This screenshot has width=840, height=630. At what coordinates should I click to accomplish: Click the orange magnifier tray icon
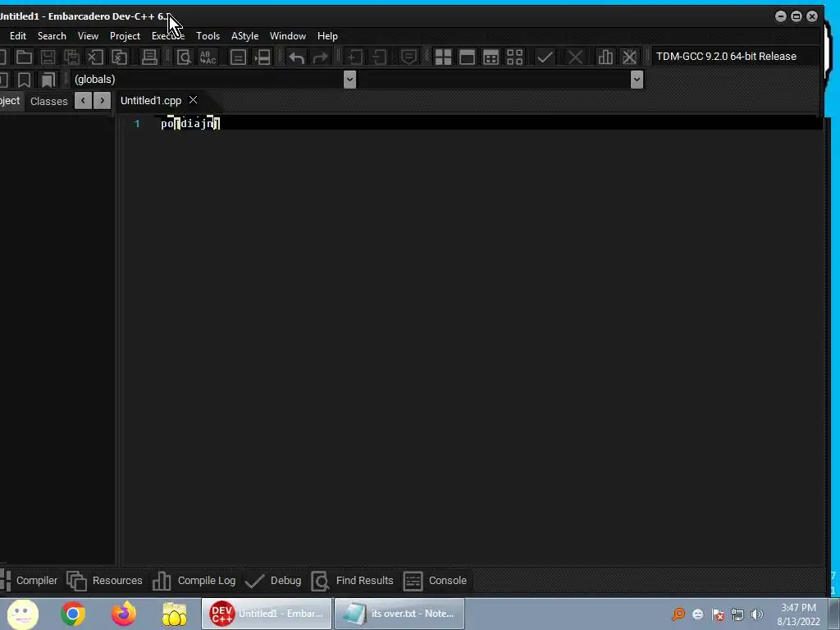(678, 614)
